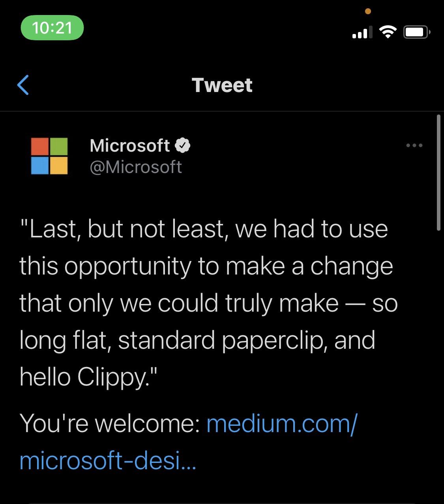
Task: Click the vertical scrollbar thumb
Action: pos(438,173)
